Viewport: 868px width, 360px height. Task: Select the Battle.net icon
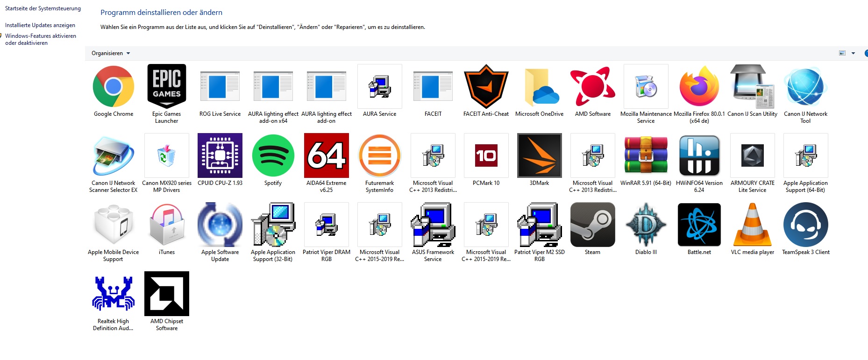tap(699, 225)
